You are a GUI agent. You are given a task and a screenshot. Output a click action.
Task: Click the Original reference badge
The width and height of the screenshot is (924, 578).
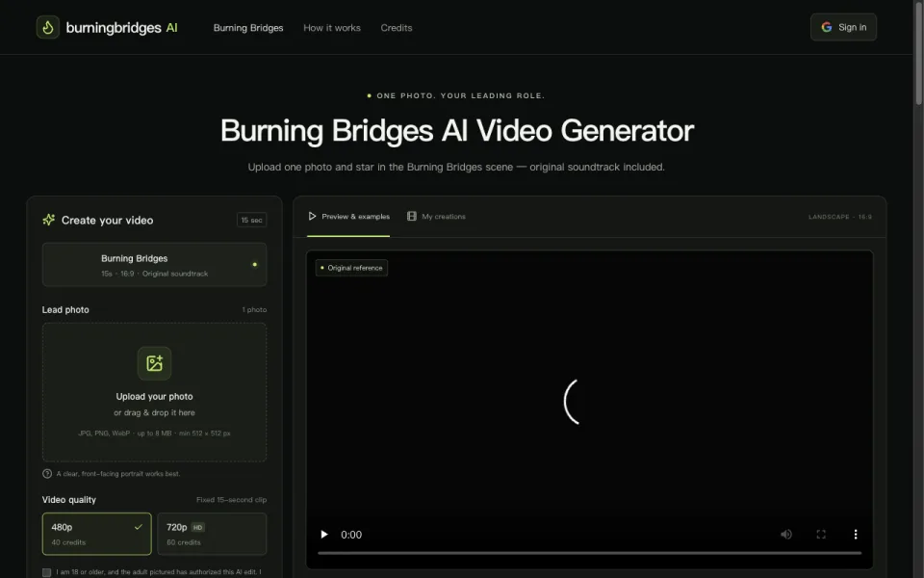352,268
